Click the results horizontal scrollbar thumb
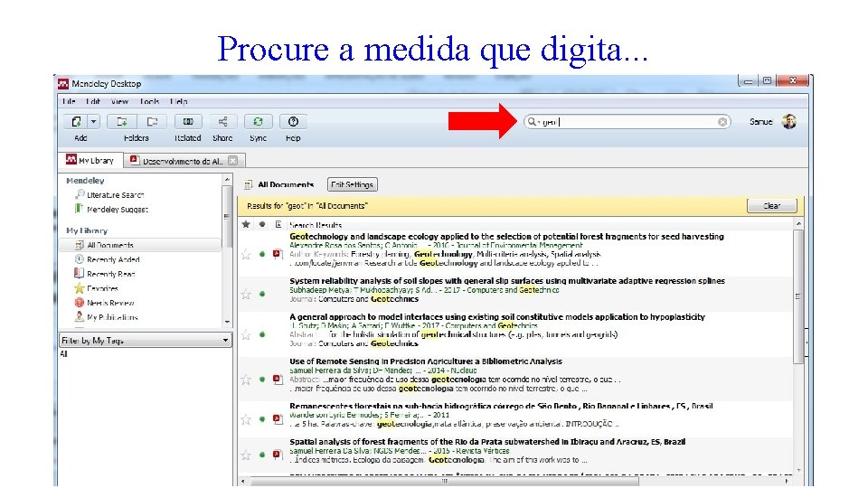 pyautogui.click(x=444, y=482)
